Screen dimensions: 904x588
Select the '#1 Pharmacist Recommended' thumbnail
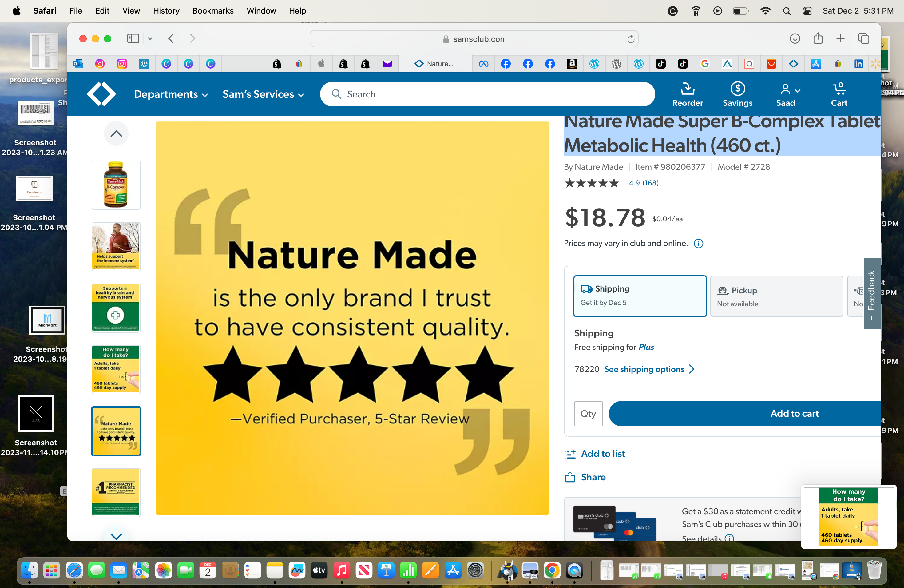116,493
